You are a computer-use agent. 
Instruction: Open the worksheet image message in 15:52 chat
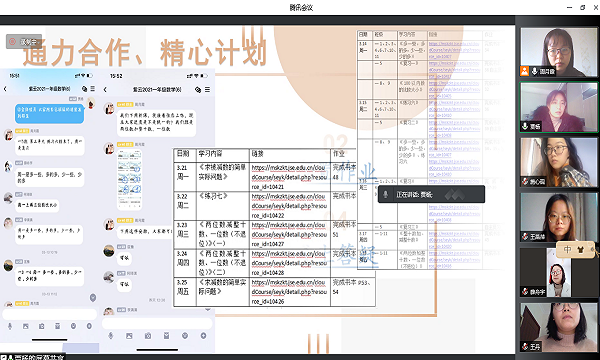tap(129, 180)
